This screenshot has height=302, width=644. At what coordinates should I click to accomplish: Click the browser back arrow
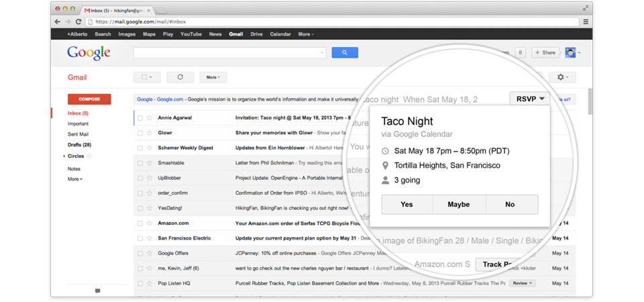[58, 21]
